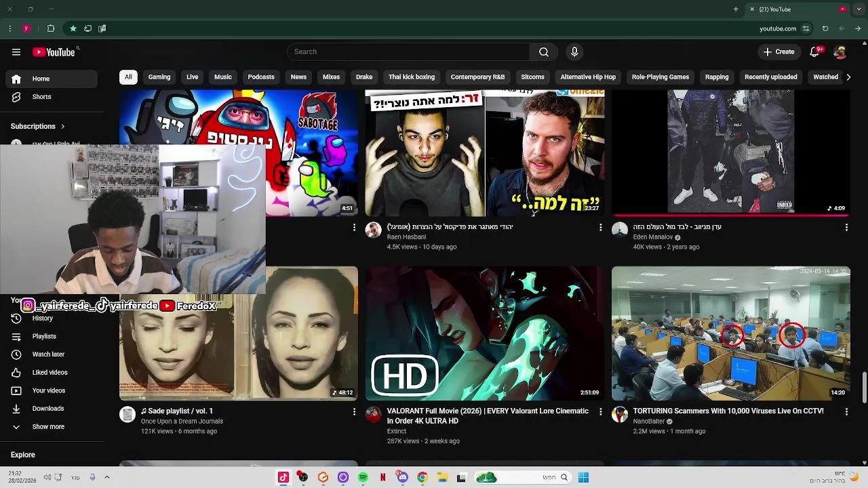Select the Podcasts filter chip
Screen dimensions: 868x488
point(261,77)
